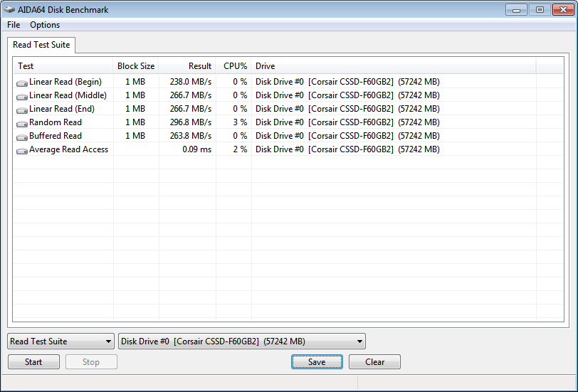This screenshot has width=578, height=392.
Task: Select the Linear Read (End) row
Action: tap(288, 109)
